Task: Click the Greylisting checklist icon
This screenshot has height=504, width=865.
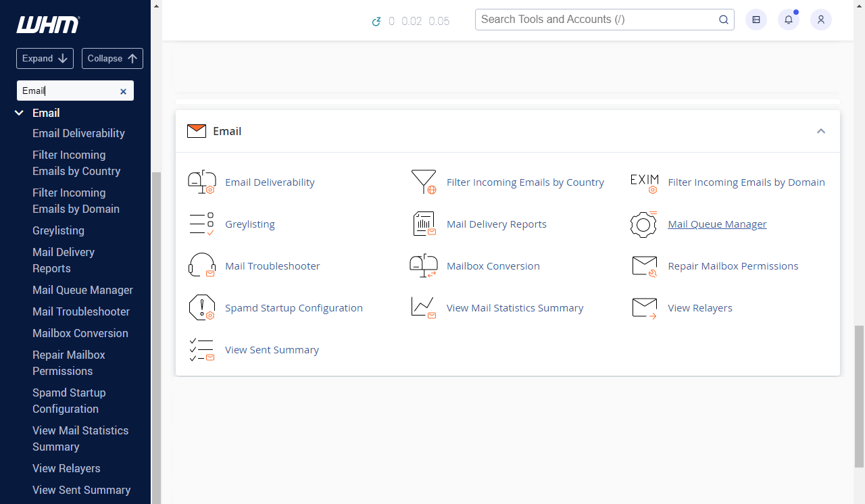Action: 201,224
